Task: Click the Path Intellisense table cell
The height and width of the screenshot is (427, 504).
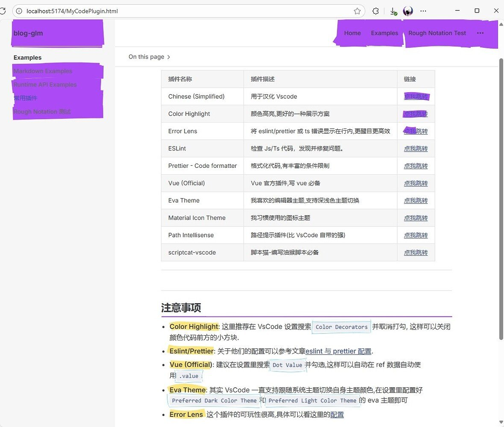Action: coord(202,235)
